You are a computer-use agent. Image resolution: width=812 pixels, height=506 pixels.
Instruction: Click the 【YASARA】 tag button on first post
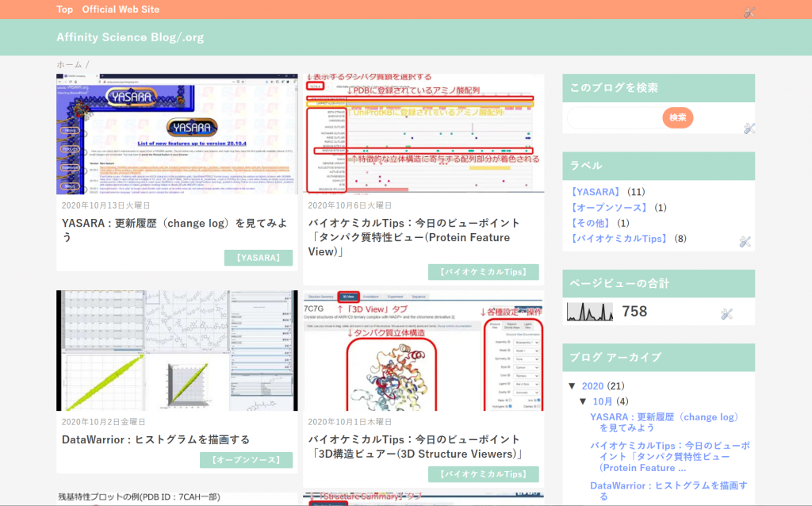(259, 258)
